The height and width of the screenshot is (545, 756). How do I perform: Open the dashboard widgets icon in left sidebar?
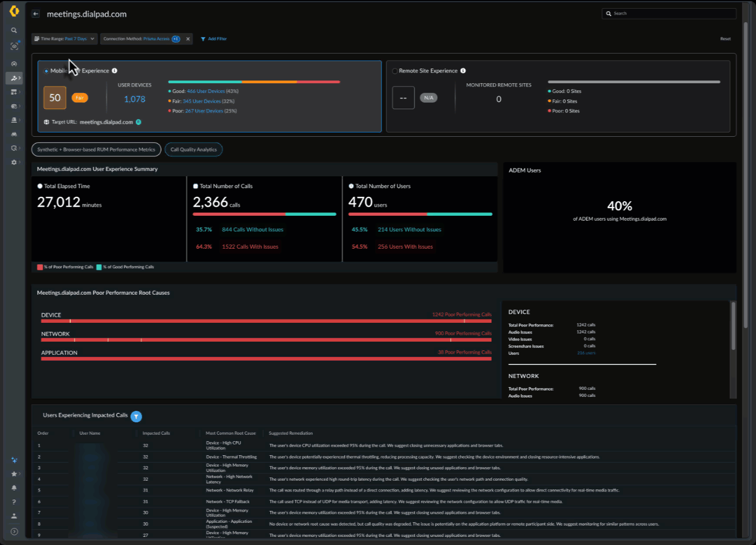[14, 92]
